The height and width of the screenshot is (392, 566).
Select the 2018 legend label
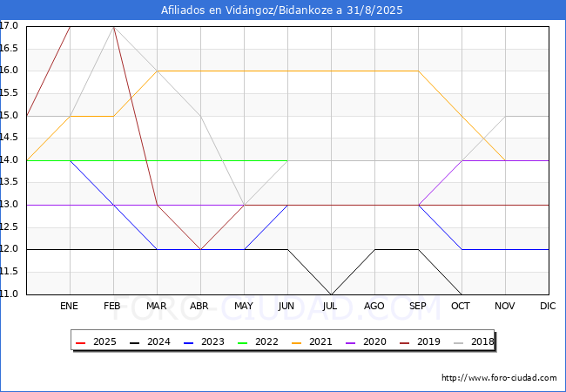pos(482,341)
